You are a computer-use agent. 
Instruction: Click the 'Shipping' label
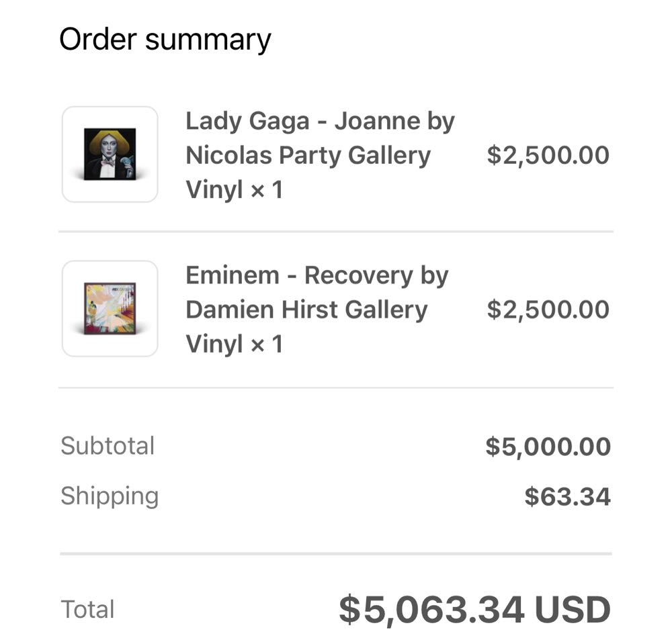(x=110, y=496)
